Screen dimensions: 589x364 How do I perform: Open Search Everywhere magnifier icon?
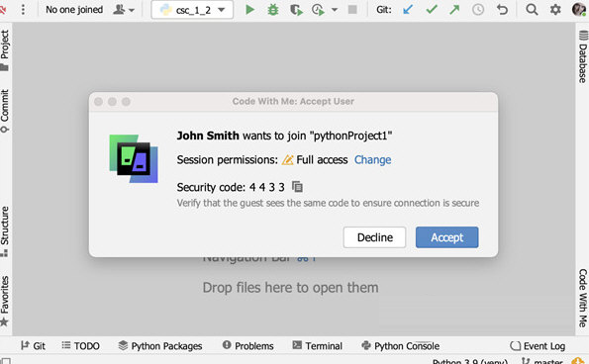pyautogui.click(x=532, y=9)
